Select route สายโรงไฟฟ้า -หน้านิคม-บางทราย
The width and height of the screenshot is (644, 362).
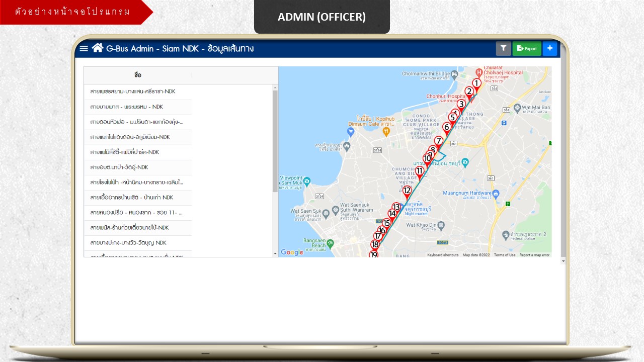coord(138,182)
